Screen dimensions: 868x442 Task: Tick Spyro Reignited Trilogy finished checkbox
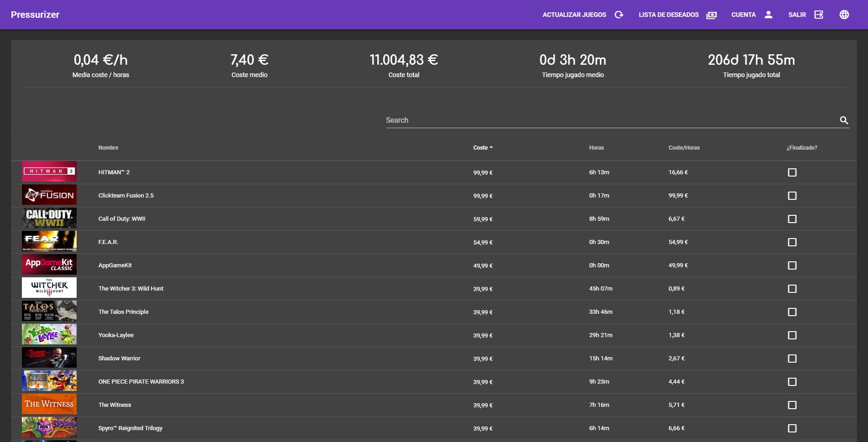click(x=792, y=428)
